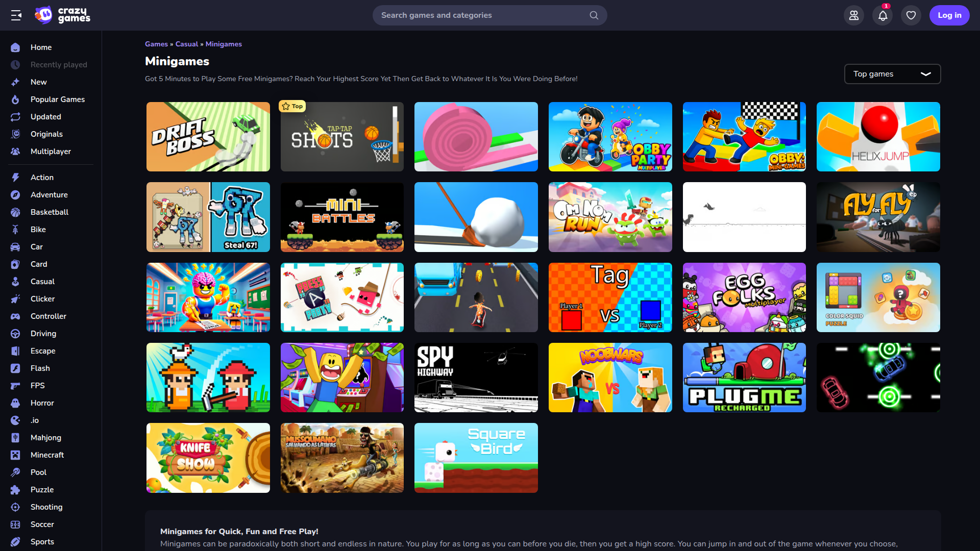Open the Drift Boss game thumbnail
The height and width of the screenshot is (551, 980).
[x=208, y=137]
